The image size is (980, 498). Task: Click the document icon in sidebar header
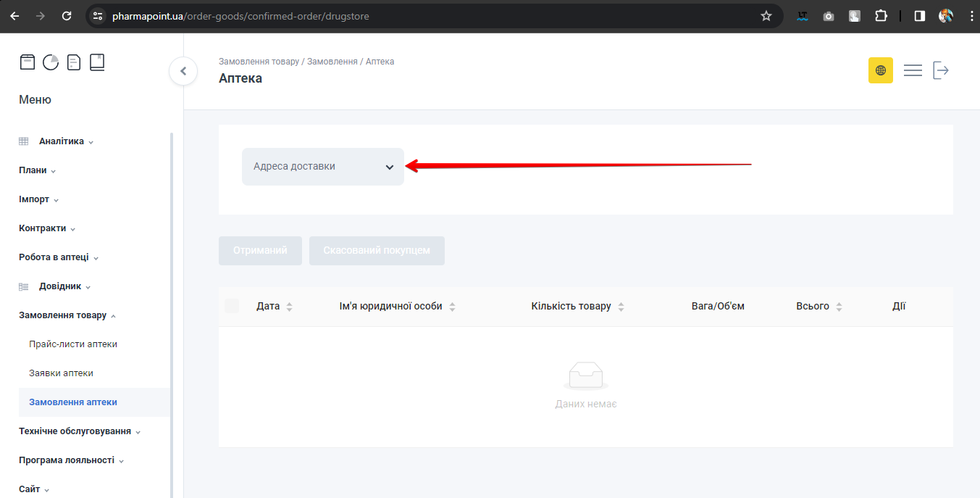[74, 62]
